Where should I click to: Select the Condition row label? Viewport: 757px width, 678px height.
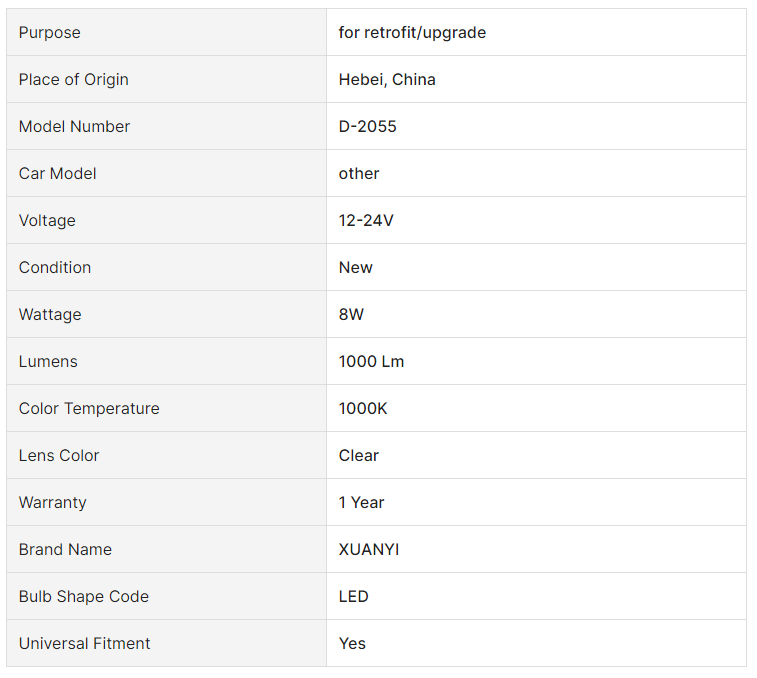coord(55,267)
